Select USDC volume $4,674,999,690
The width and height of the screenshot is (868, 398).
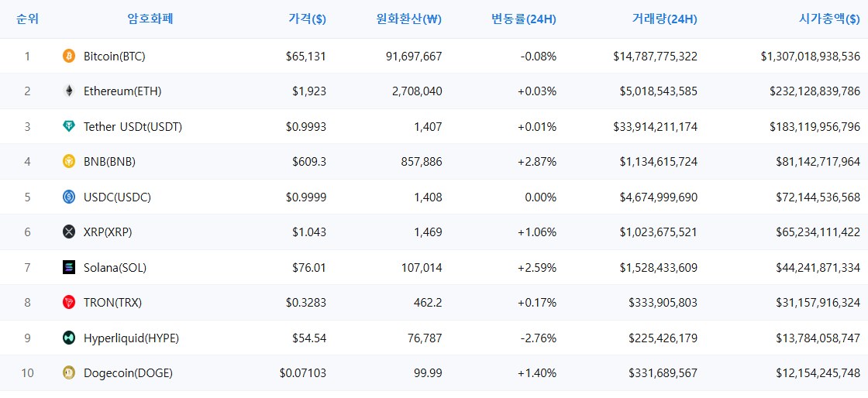coord(659,197)
